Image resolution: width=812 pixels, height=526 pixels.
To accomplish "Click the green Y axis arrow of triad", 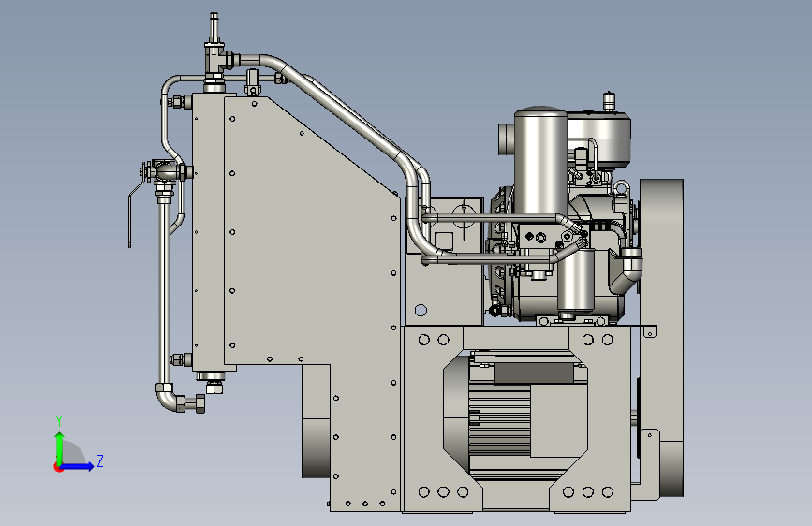I will (60, 447).
